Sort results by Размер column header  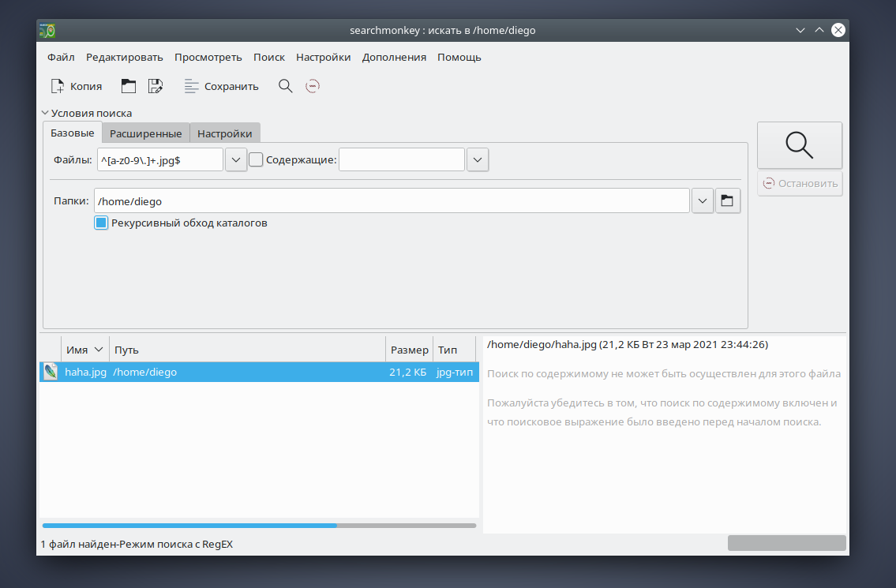409,350
